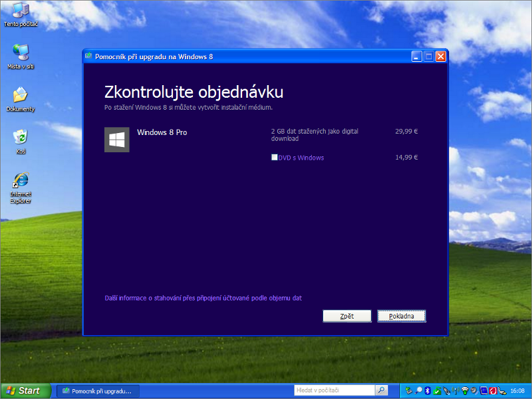Click the upgrade assistant title bar icon
Image resolution: width=532 pixels, height=399 pixels.
click(x=88, y=57)
